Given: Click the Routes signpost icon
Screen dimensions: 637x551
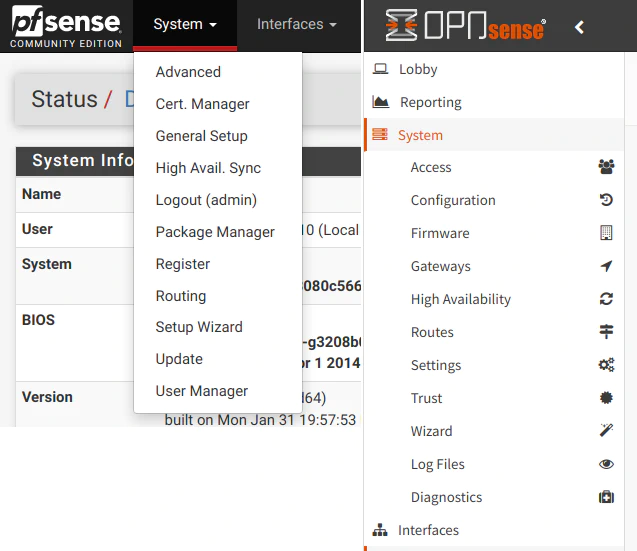Looking at the screenshot, I should [606, 332].
